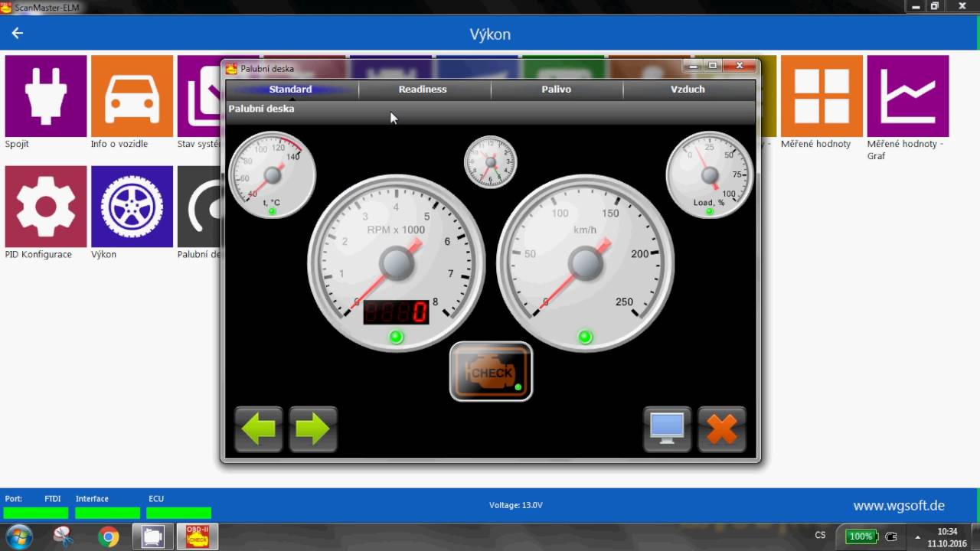Open Měřené hodnoty grid tile
Screen dimensions: 980x551
821,96
